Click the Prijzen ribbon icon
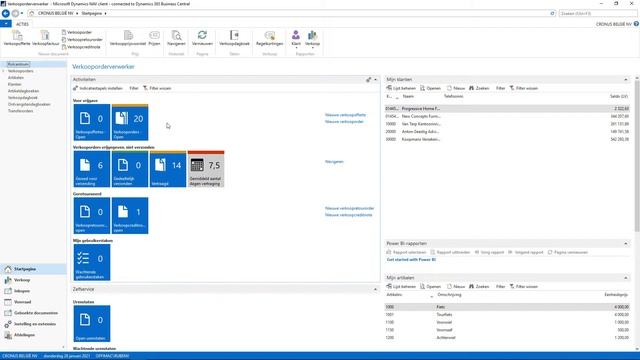640x360 pixels. [154, 38]
